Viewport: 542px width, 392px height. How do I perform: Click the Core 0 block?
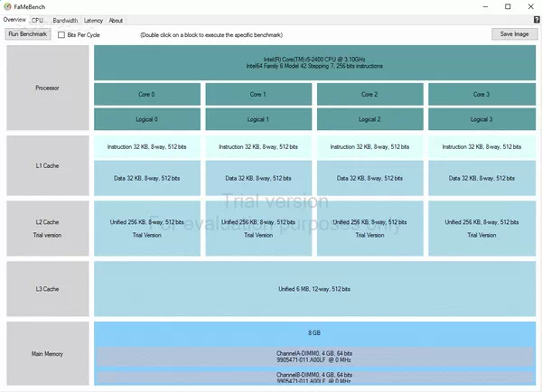click(x=148, y=94)
